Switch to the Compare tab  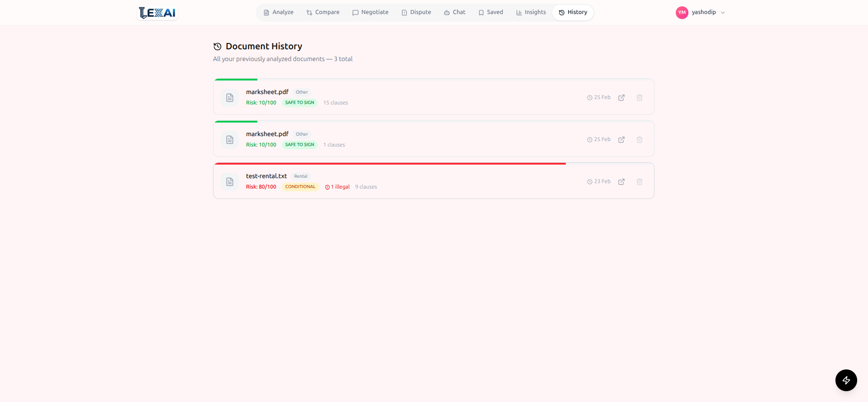323,12
